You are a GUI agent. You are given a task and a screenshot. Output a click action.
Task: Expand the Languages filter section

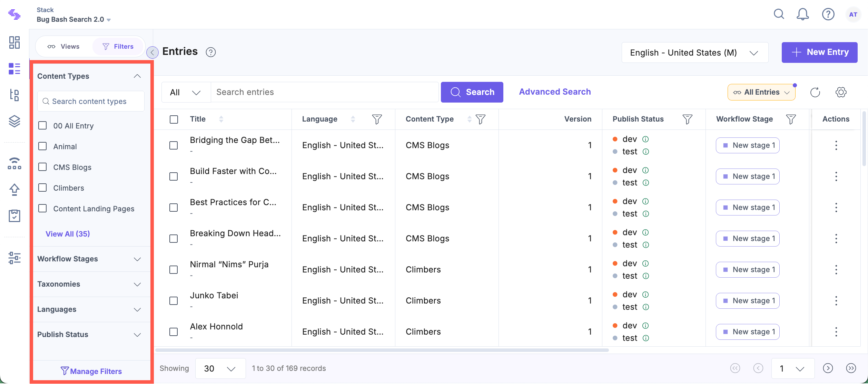point(137,310)
